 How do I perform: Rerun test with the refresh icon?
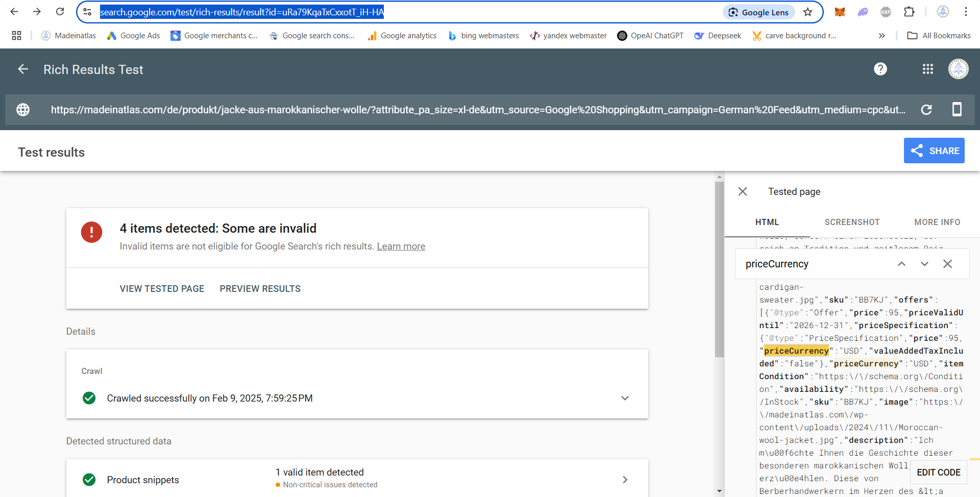(x=926, y=110)
